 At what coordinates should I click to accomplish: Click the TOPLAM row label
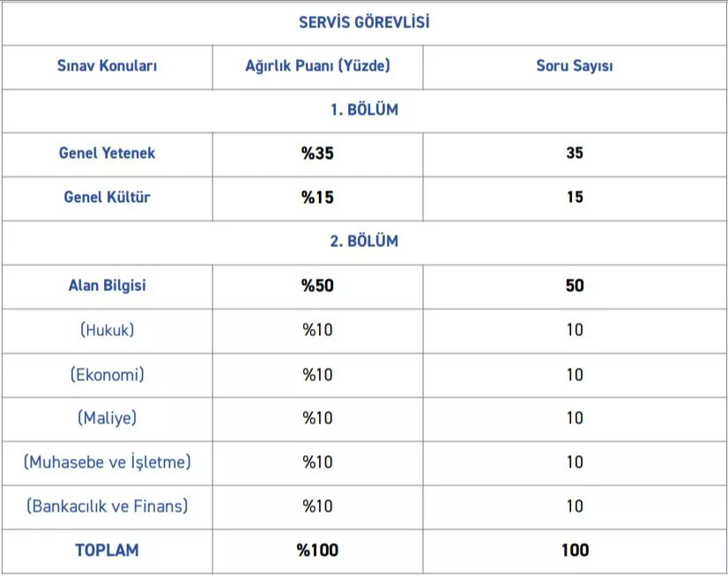108,551
